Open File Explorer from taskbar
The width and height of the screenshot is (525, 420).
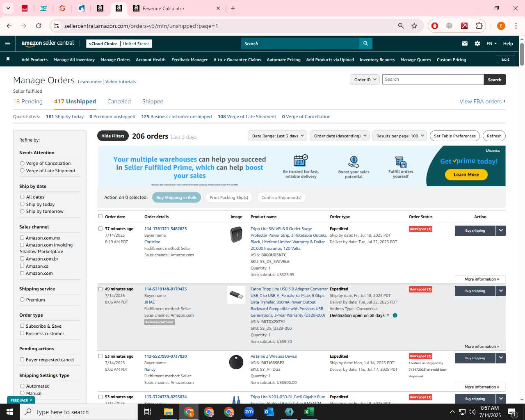point(169,412)
